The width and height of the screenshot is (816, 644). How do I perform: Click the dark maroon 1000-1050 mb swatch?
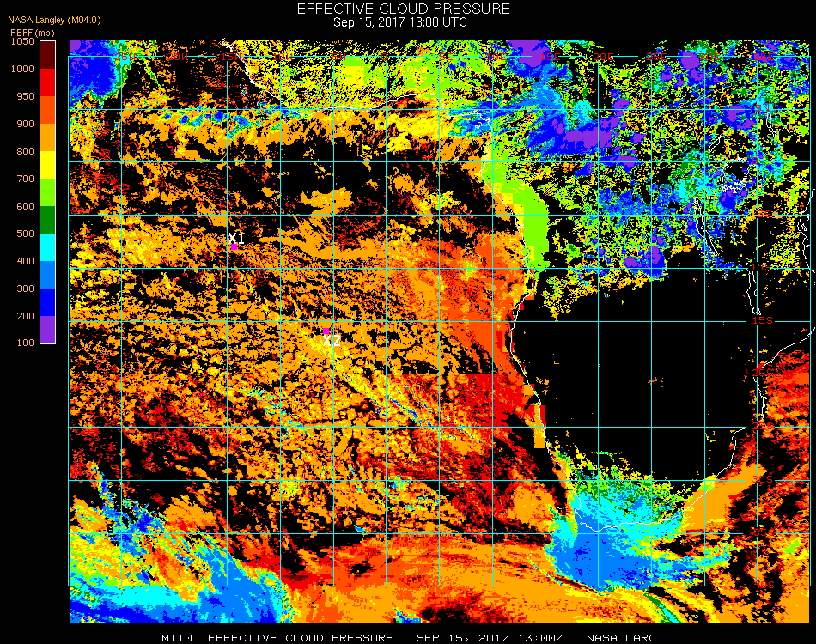click(47, 55)
